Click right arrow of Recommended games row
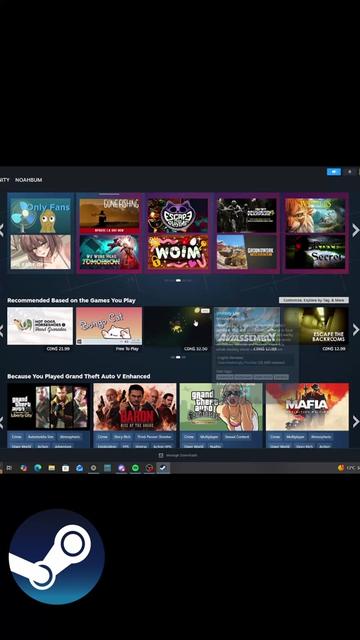Image resolution: width=360 pixels, height=640 pixels. coord(356,330)
